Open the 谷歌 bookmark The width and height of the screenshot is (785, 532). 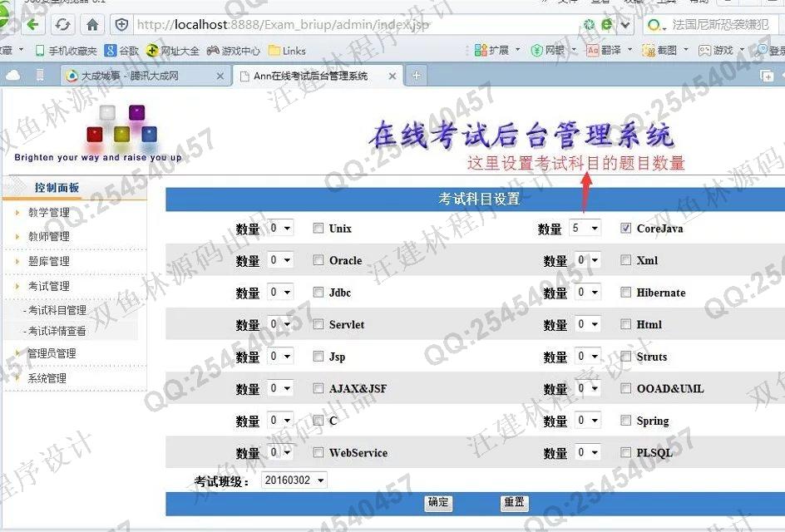[x=121, y=51]
